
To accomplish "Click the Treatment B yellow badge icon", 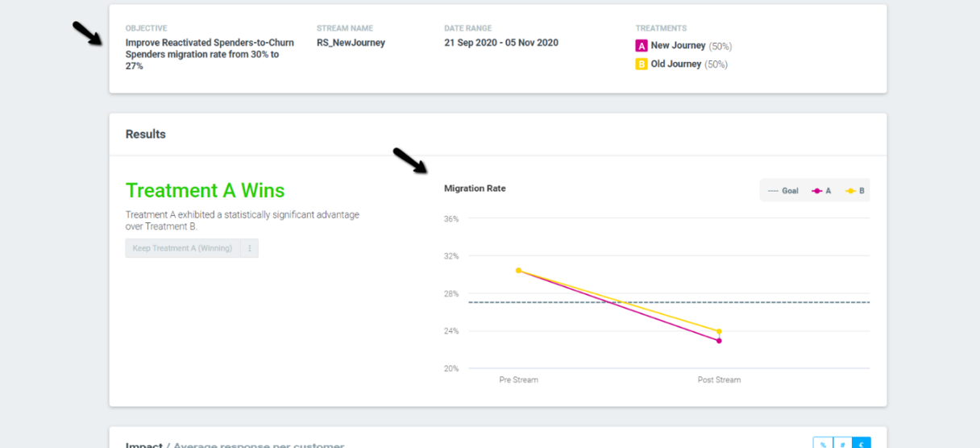I will (x=642, y=64).
